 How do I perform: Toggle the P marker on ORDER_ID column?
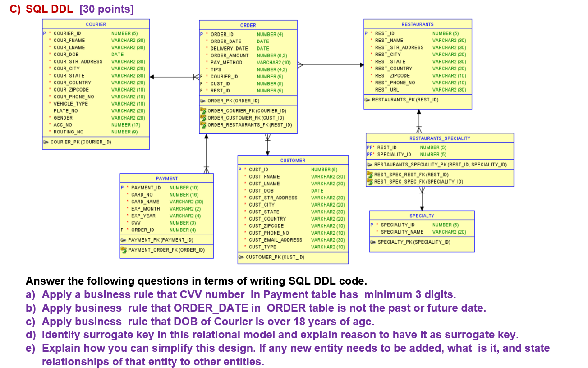click(201, 34)
